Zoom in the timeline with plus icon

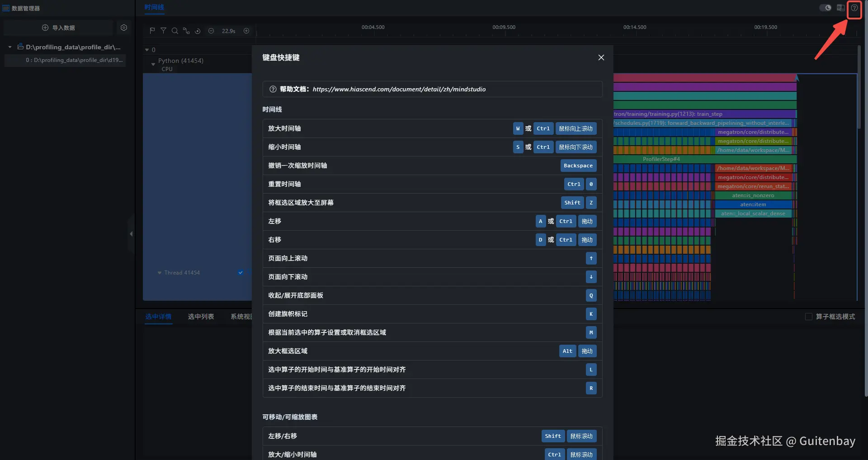click(x=246, y=31)
